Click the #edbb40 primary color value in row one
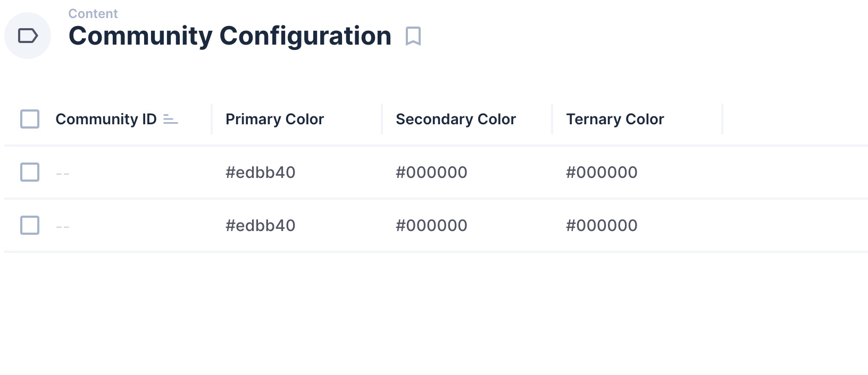This screenshot has width=868, height=375. [260, 172]
